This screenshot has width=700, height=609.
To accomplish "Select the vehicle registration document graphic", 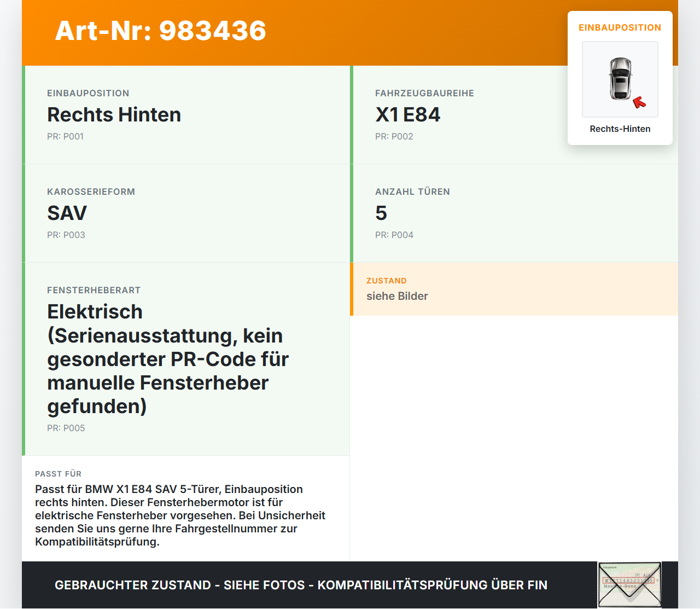I will click(x=629, y=585).
